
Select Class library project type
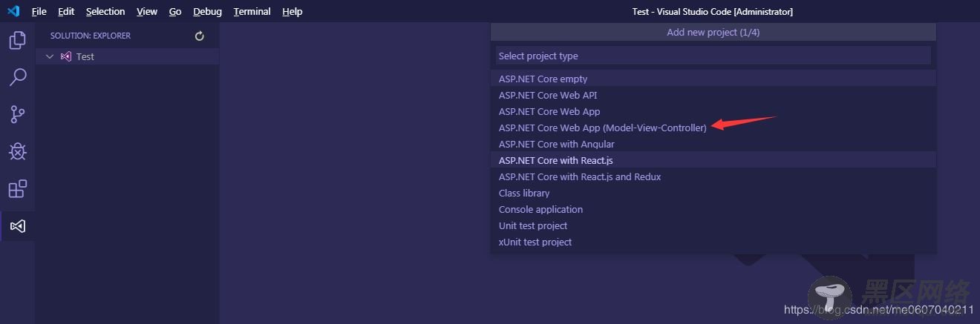[x=713, y=193]
